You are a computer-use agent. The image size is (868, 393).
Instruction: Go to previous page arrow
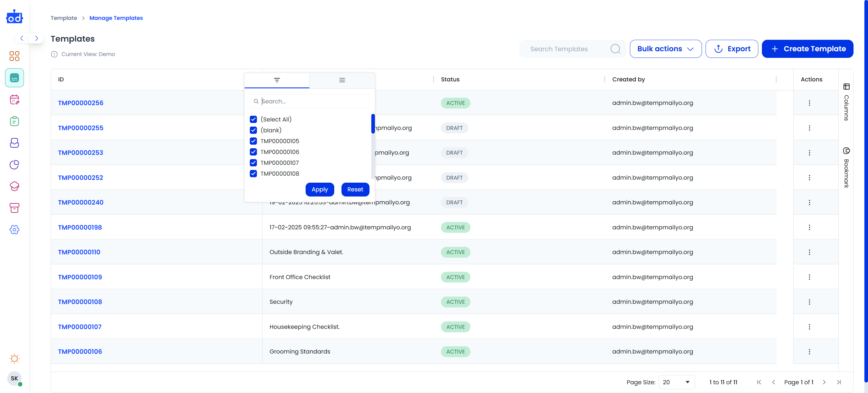(x=773, y=382)
